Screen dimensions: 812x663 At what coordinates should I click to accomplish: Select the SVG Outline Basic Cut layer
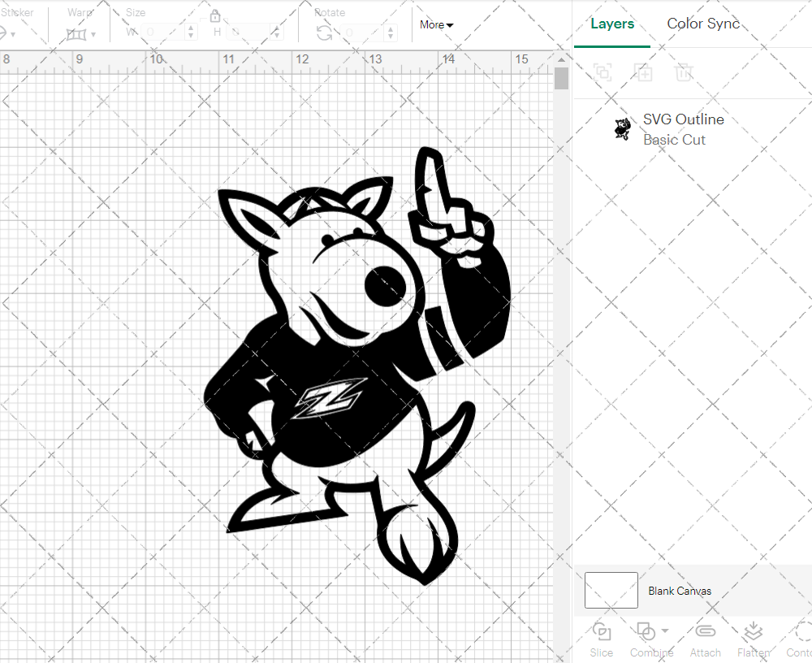point(684,128)
